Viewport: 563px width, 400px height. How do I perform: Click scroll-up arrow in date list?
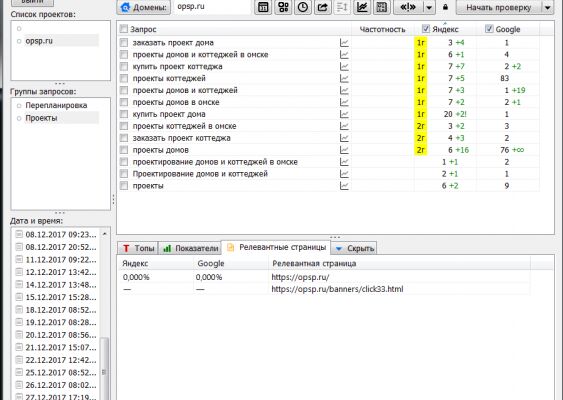104,234
